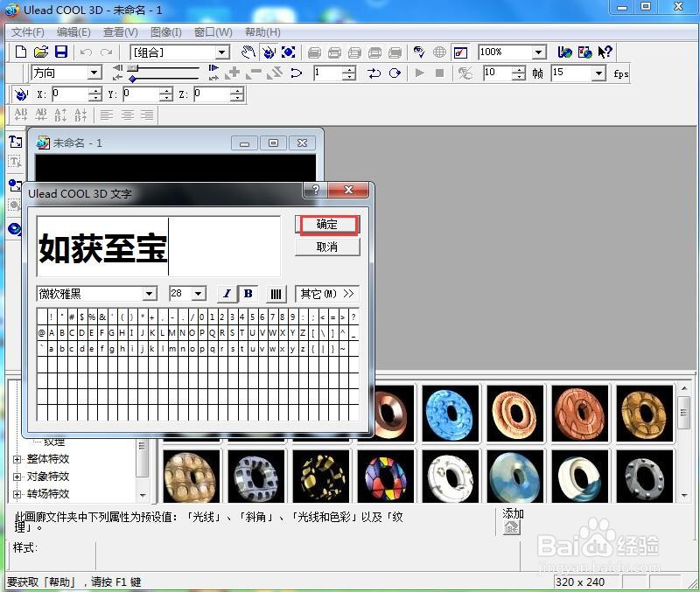
Task: Toggle ping-pong mode icon
Action: 374,73
